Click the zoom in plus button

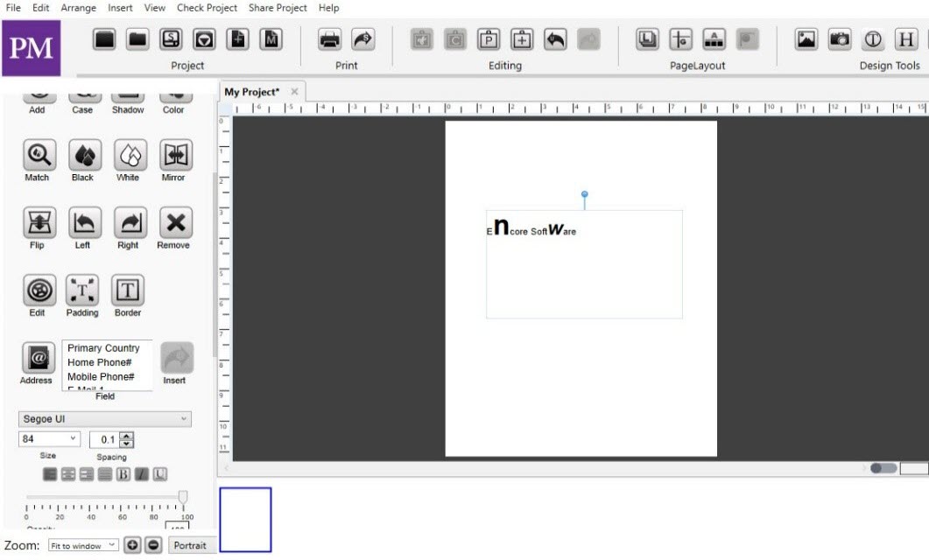click(133, 544)
